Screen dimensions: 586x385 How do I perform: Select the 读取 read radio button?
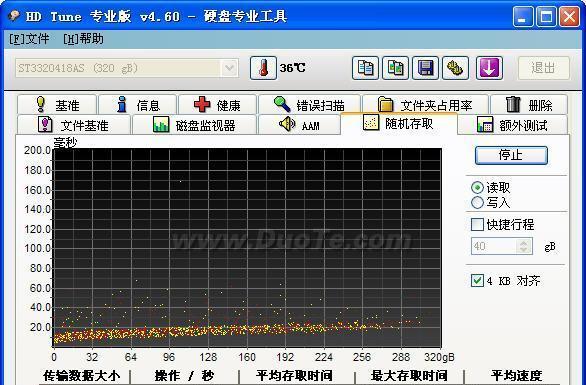[x=477, y=187]
